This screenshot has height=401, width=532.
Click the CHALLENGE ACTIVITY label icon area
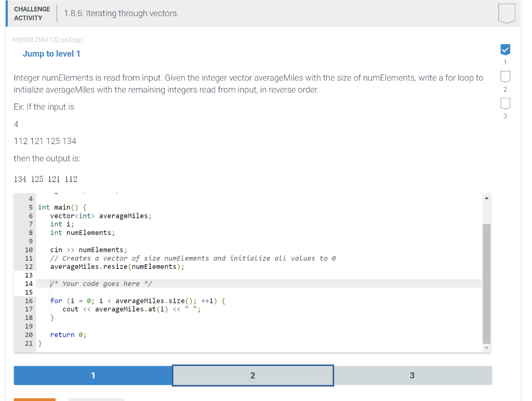pyautogui.click(x=32, y=12)
